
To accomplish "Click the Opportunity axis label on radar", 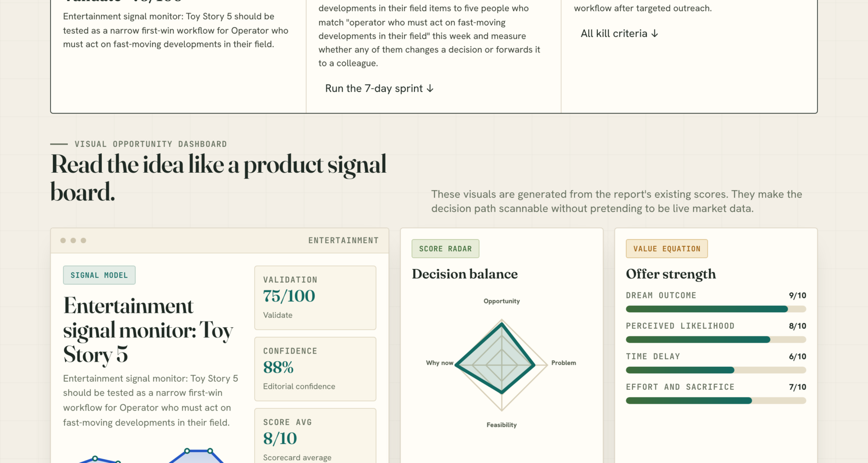I will pyautogui.click(x=501, y=301).
